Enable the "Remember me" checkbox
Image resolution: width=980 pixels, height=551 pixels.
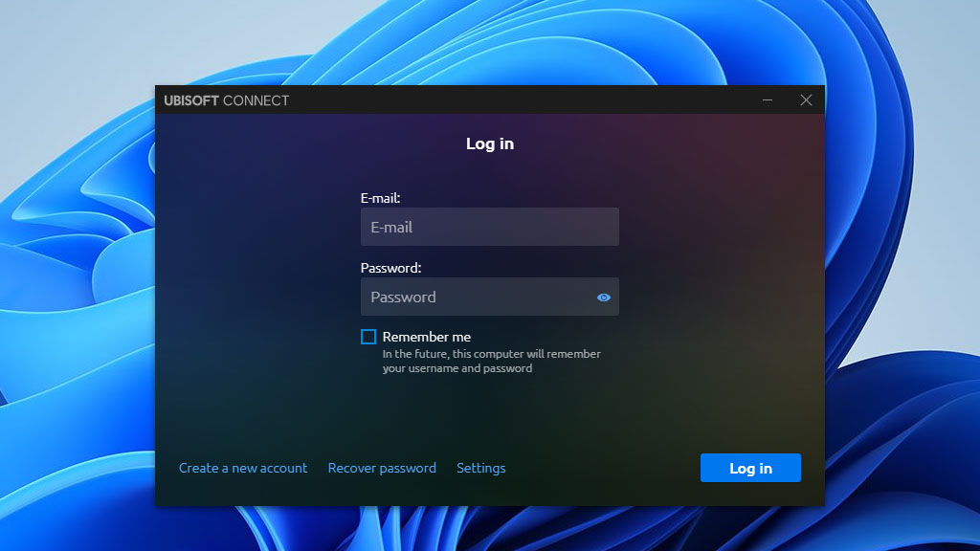[x=367, y=336]
